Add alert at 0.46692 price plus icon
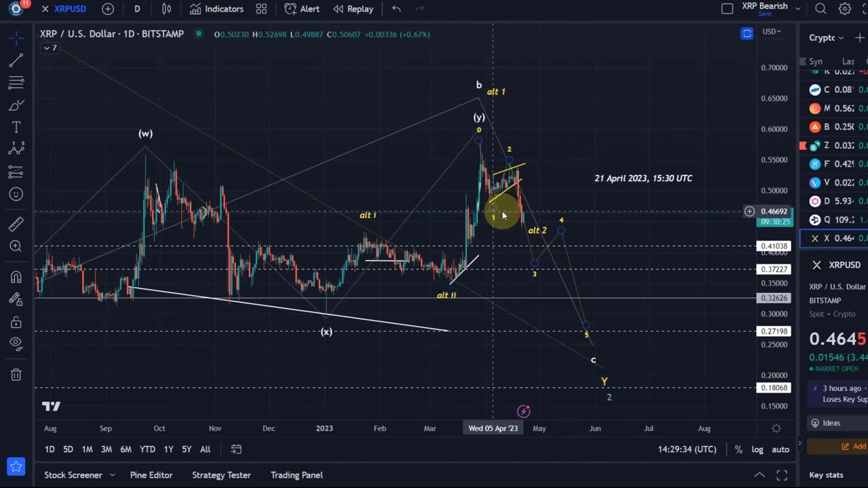The height and width of the screenshot is (488, 868). 749,211
